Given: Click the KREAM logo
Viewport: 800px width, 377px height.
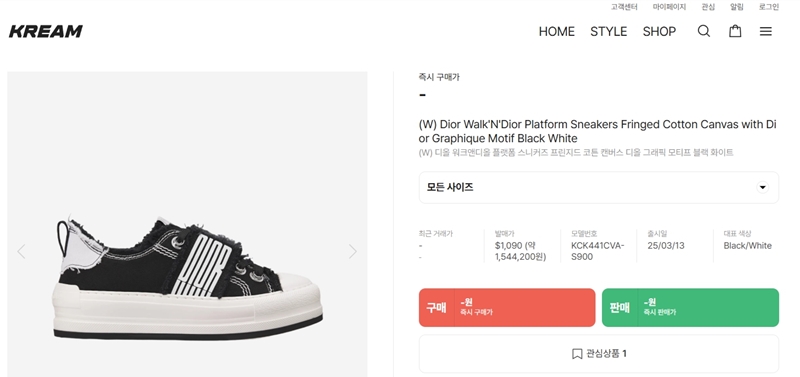Looking at the screenshot, I should coord(45,32).
